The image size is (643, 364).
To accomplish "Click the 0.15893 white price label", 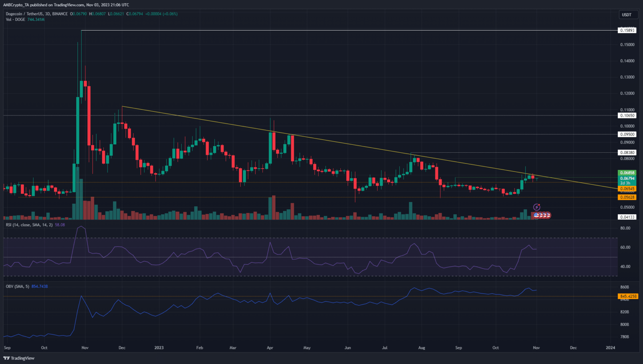I will click(x=627, y=30).
